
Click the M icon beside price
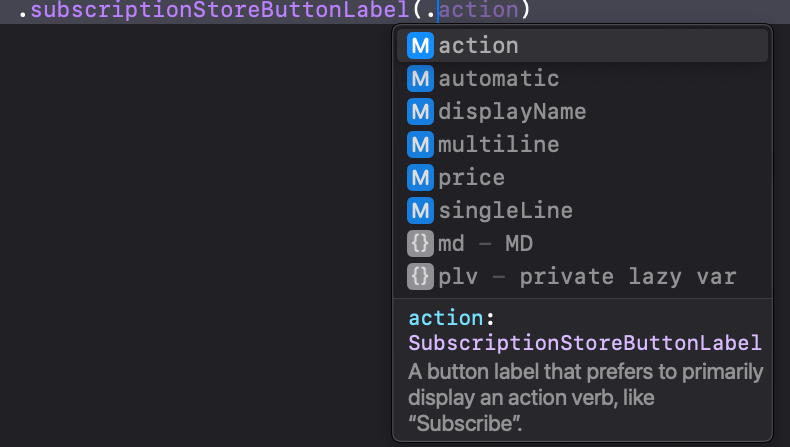click(x=420, y=177)
